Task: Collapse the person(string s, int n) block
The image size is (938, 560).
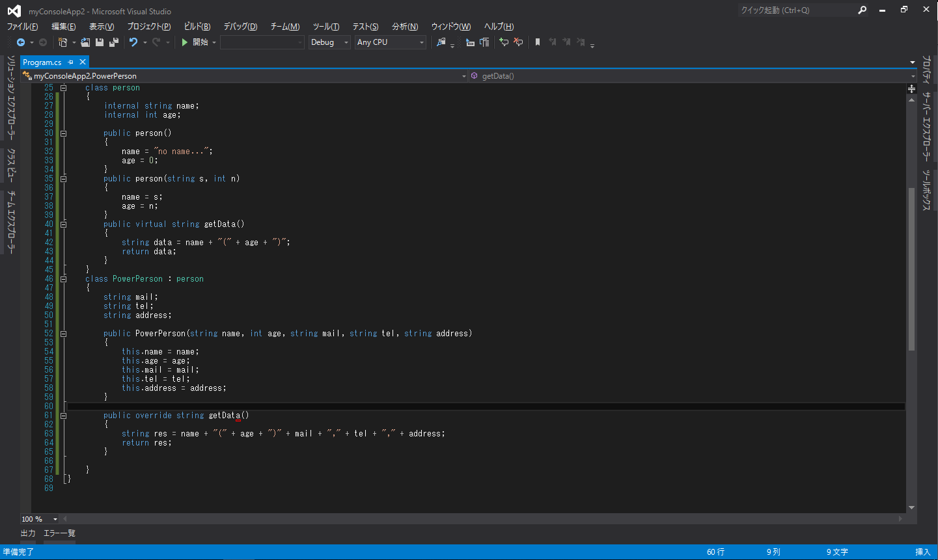Action: click(63, 179)
